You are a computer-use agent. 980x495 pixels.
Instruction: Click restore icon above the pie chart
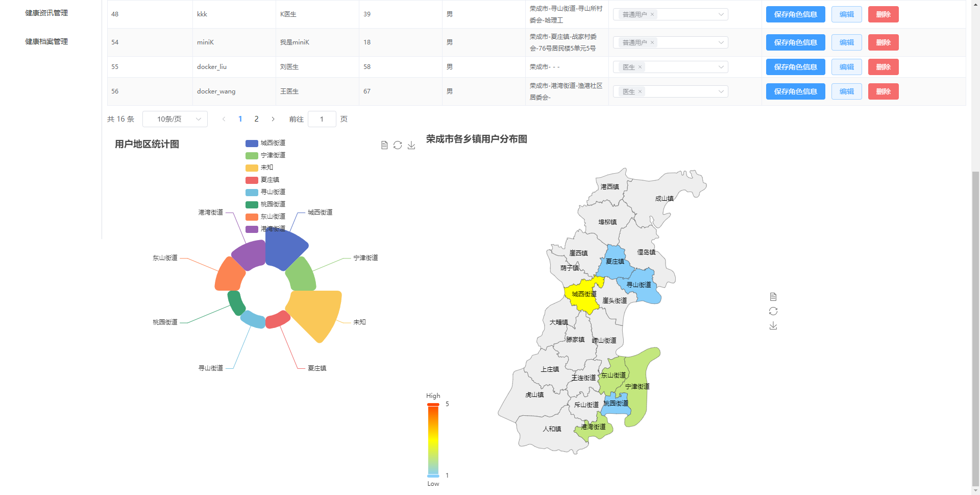point(398,146)
